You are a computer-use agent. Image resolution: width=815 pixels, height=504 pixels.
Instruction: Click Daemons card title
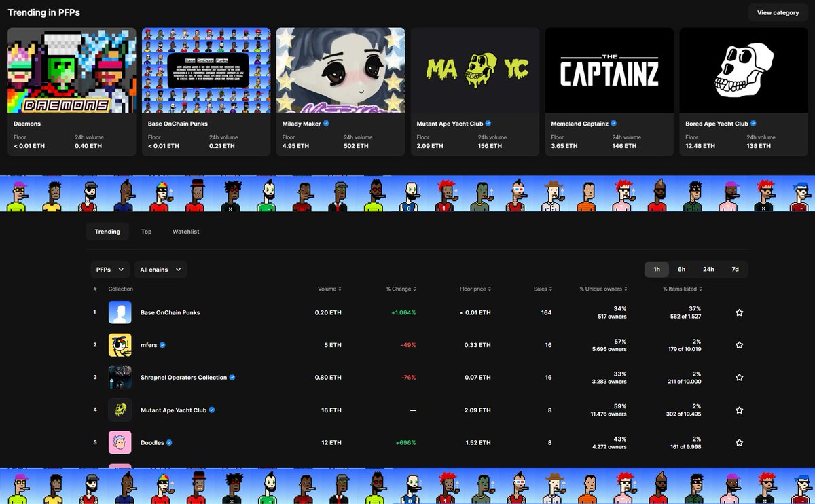[27, 124]
